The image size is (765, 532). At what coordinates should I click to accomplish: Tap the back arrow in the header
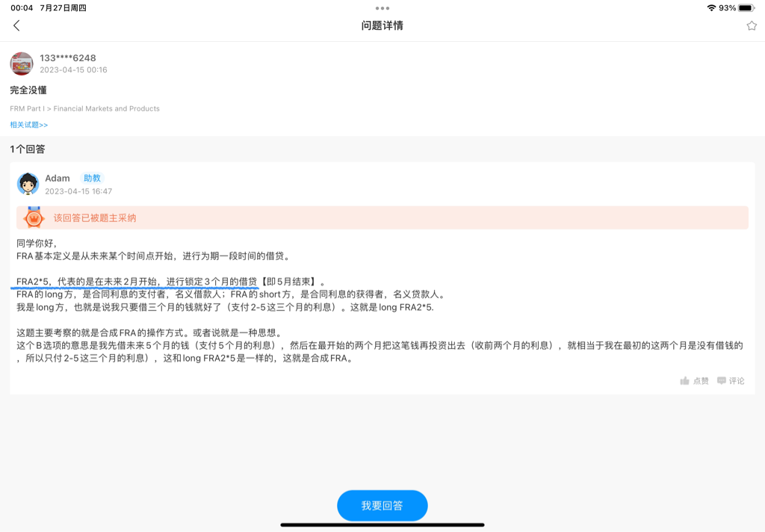pos(16,25)
